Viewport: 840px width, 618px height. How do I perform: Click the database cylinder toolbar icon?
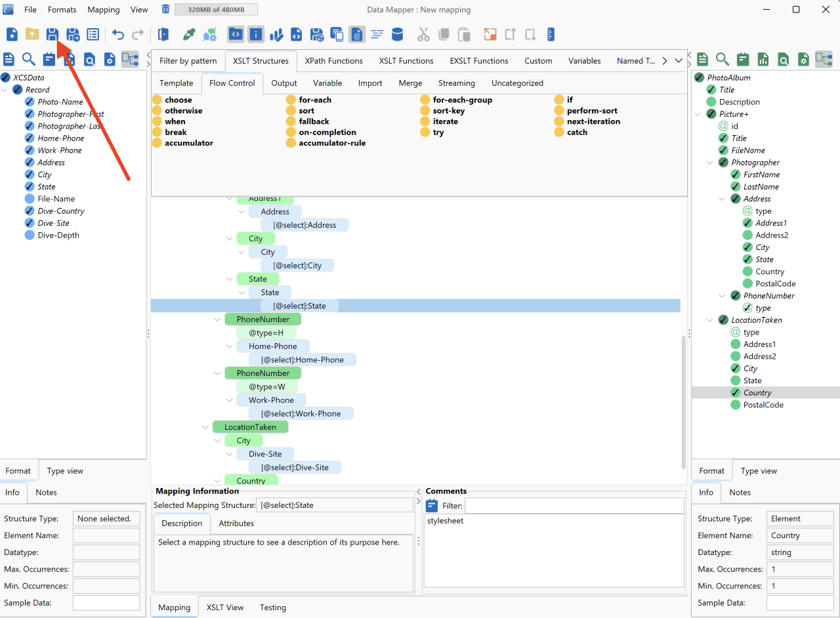pyautogui.click(x=397, y=35)
